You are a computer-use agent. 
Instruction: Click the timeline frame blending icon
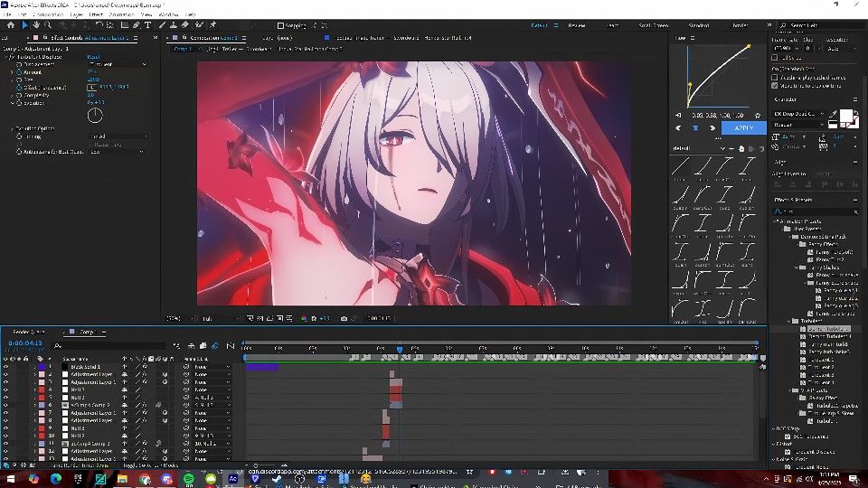pyautogui.click(x=203, y=346)
